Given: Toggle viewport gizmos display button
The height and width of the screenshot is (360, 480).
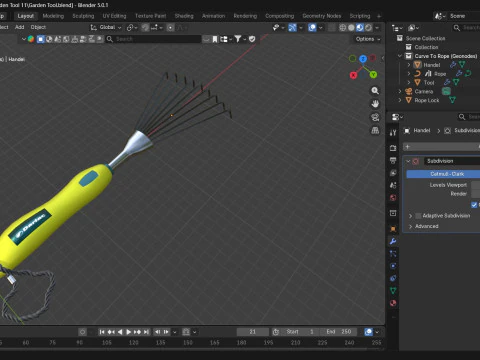Looking at the screenshot, I should pos(292,28).
